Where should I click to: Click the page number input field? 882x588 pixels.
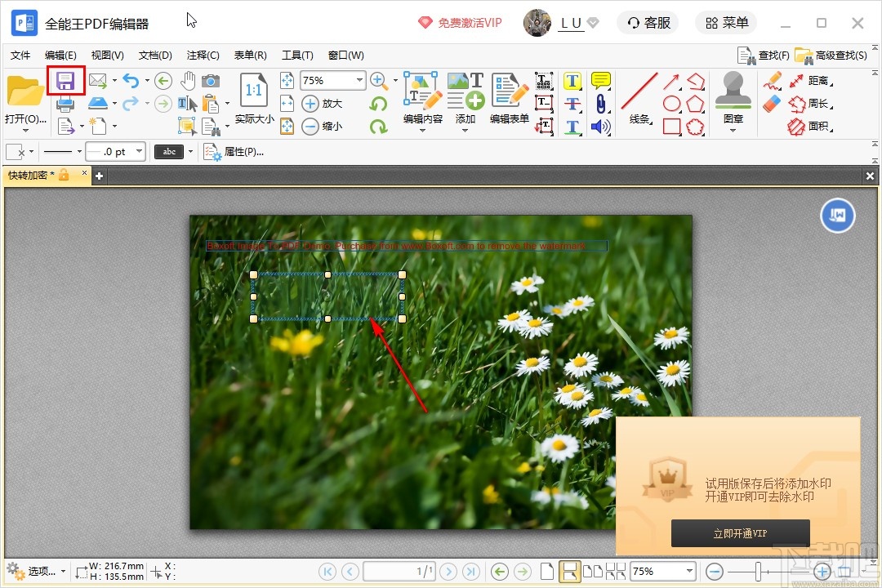(399, 572)
